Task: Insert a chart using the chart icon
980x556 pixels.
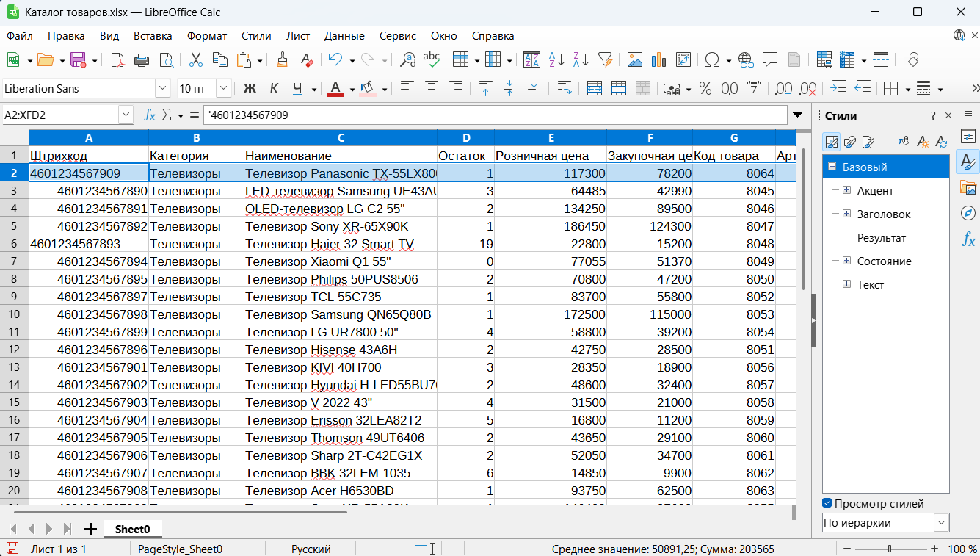Action: [658, 60]
